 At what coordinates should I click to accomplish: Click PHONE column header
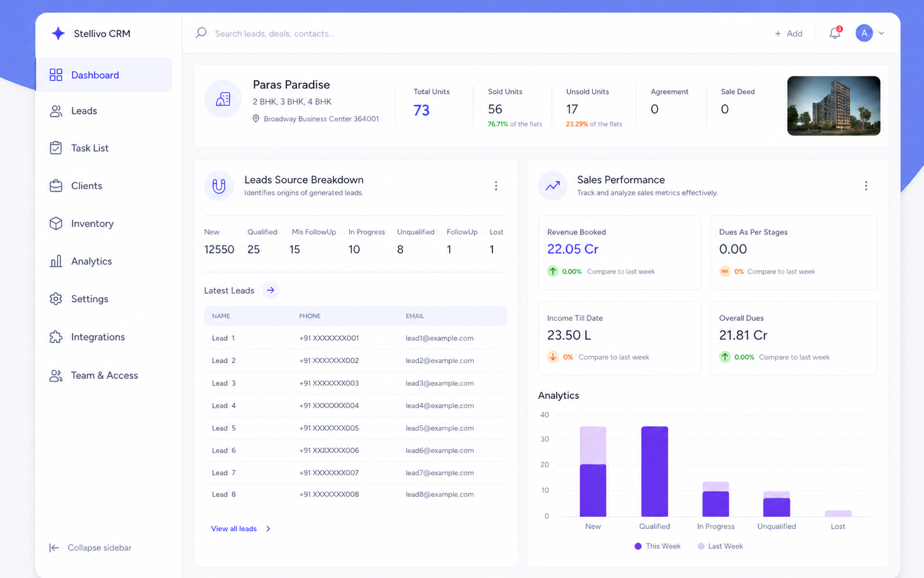(x=310, y=316)
